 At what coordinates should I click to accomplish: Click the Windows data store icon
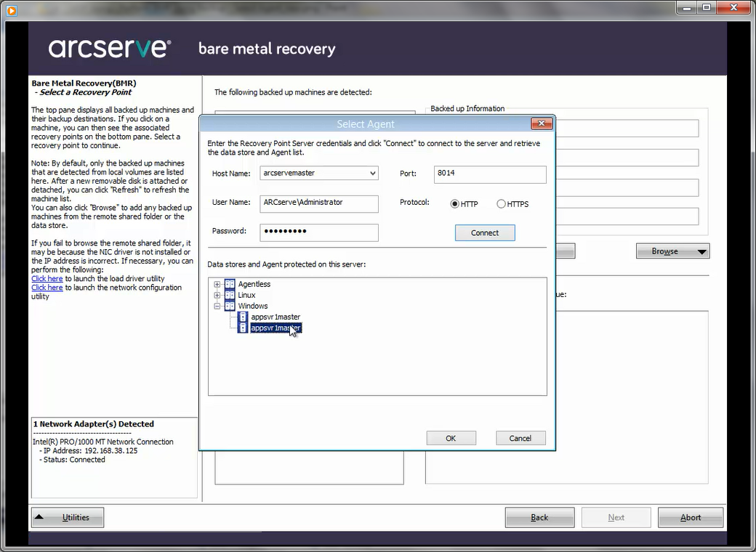(230, 306)
